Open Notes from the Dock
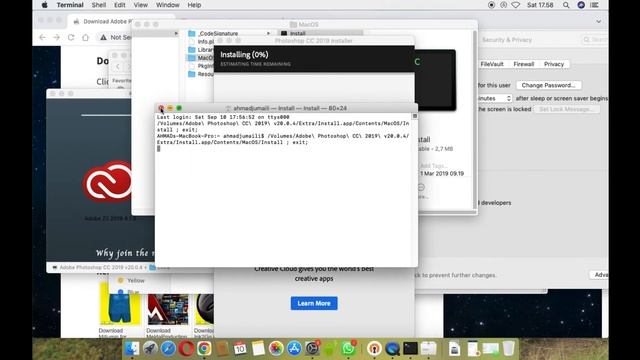 coord(258,349)
